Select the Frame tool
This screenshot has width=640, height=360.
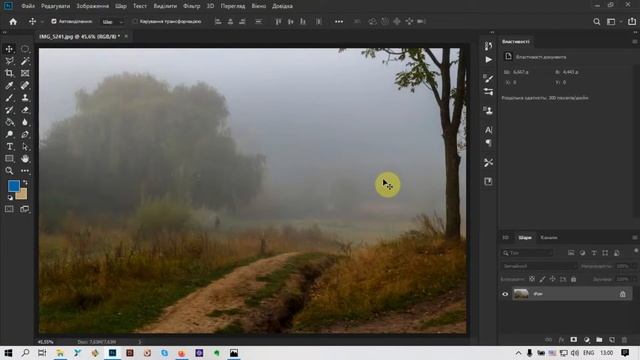click(x=25, y=73)
